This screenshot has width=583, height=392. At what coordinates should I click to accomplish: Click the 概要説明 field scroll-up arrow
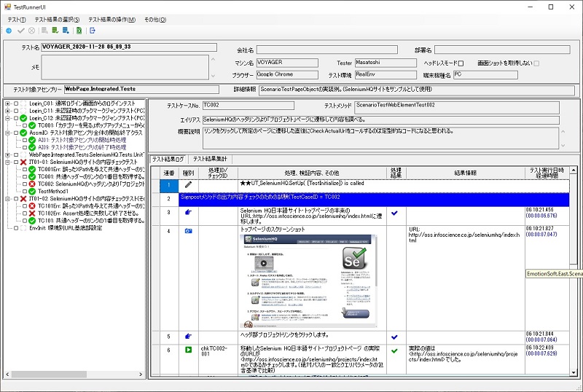click(x=563, y=132)
